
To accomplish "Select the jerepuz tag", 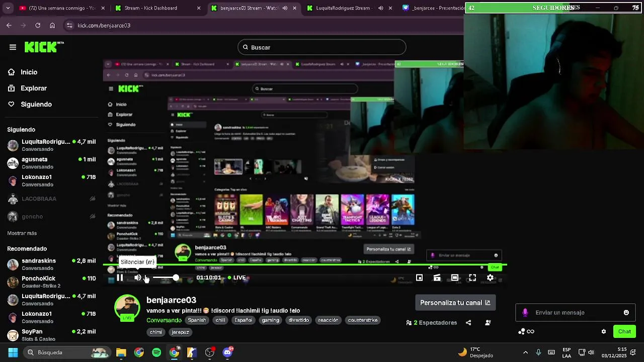I will (180, 332).
